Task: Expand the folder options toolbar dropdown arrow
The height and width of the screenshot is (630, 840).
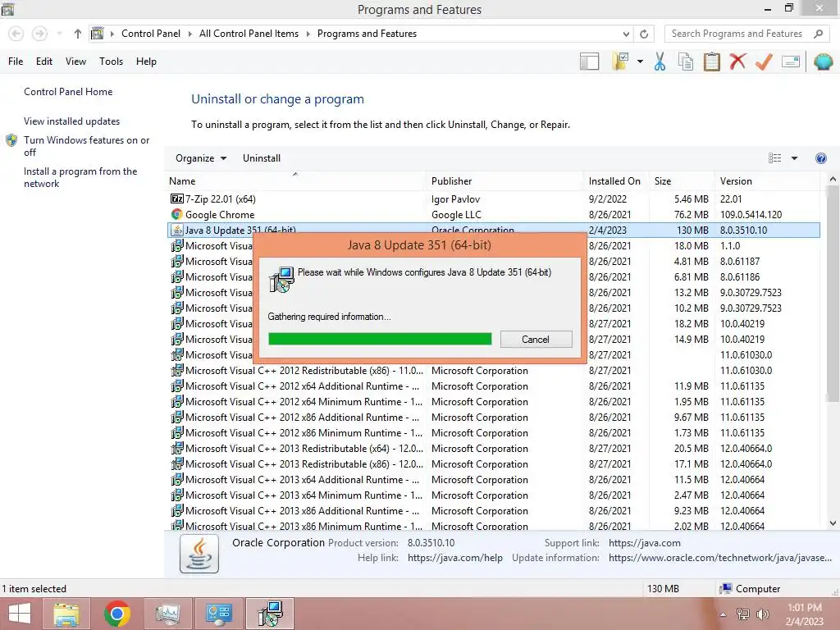Action: click(x=640, y=62)
